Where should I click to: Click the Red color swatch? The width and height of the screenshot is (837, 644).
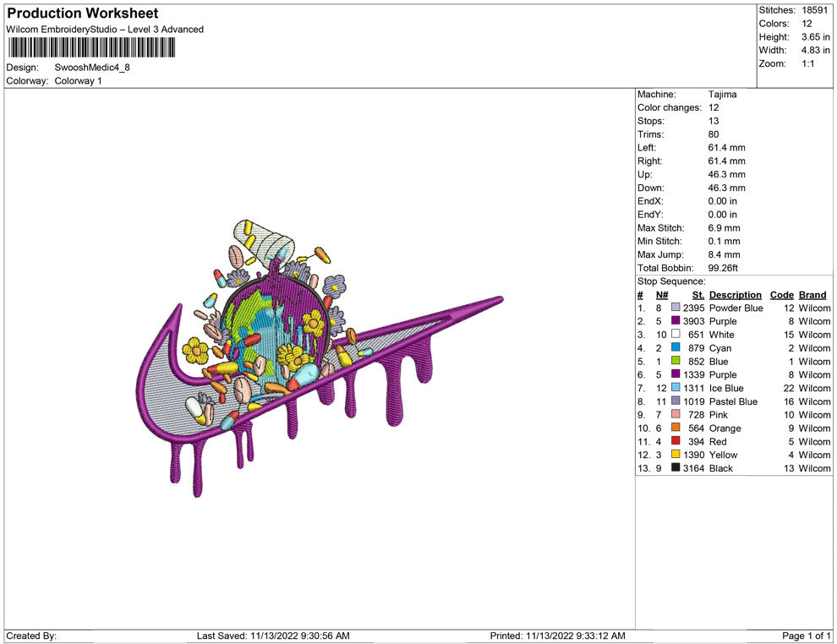(x=676, y=440)
